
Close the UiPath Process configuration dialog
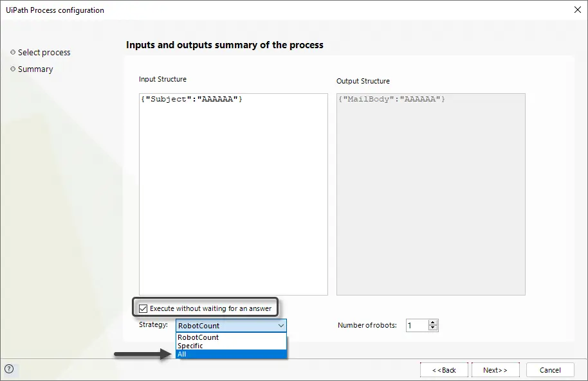578,10
